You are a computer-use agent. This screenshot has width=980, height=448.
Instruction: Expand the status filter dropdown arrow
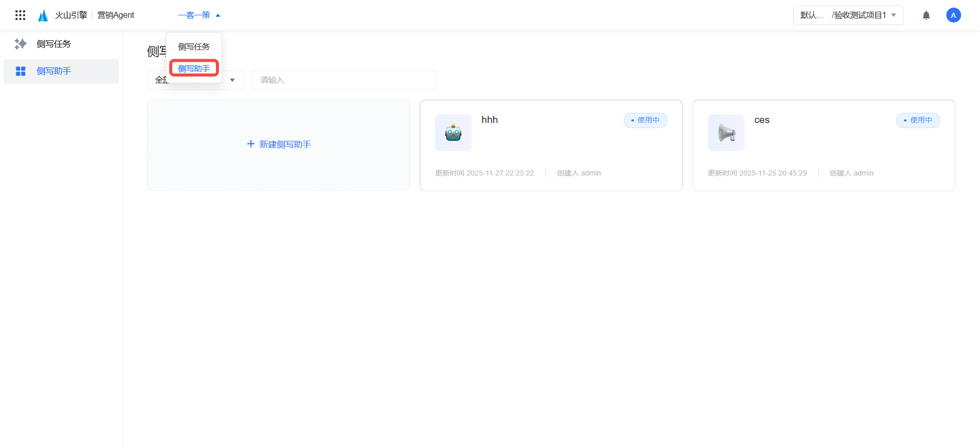tap(232, 80)
